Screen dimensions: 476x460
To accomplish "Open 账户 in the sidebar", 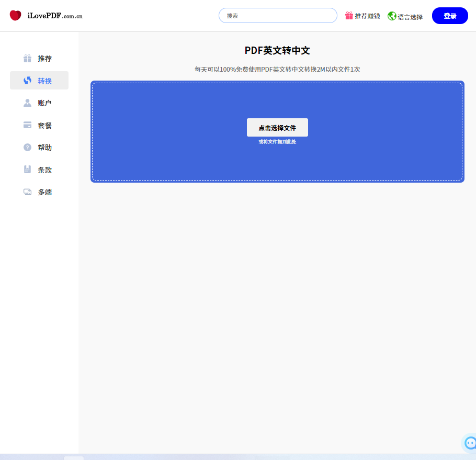I will (x=39, y=103).
